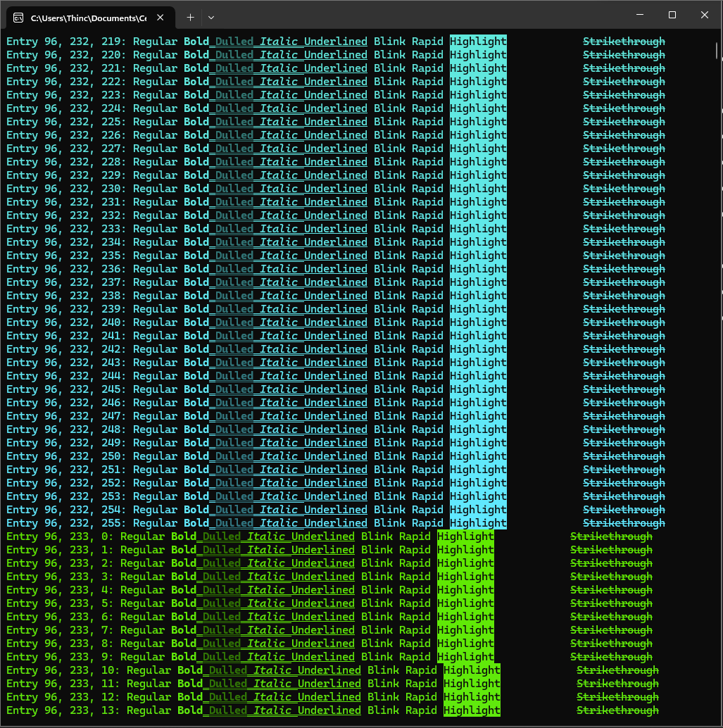Click the empty title bar area beside the dropdown

(x=422, y=15)
